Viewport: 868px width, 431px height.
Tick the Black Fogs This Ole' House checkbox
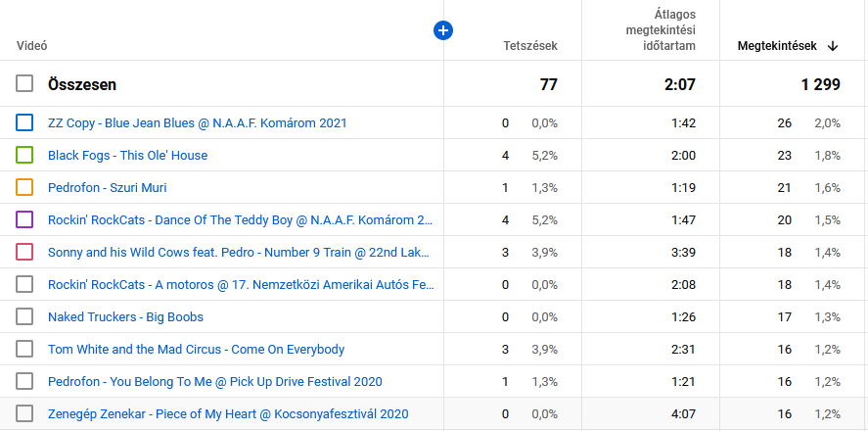(x=24, y=156)
